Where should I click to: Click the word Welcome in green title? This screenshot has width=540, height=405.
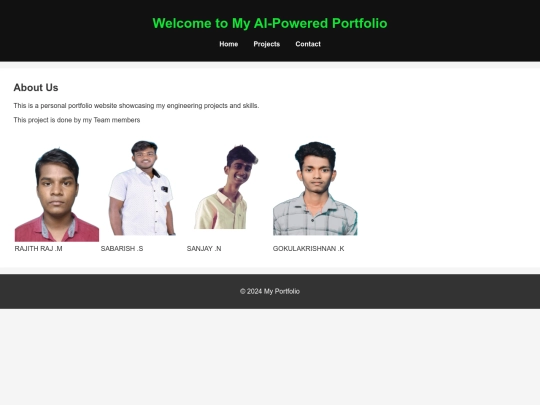point(182,23)
